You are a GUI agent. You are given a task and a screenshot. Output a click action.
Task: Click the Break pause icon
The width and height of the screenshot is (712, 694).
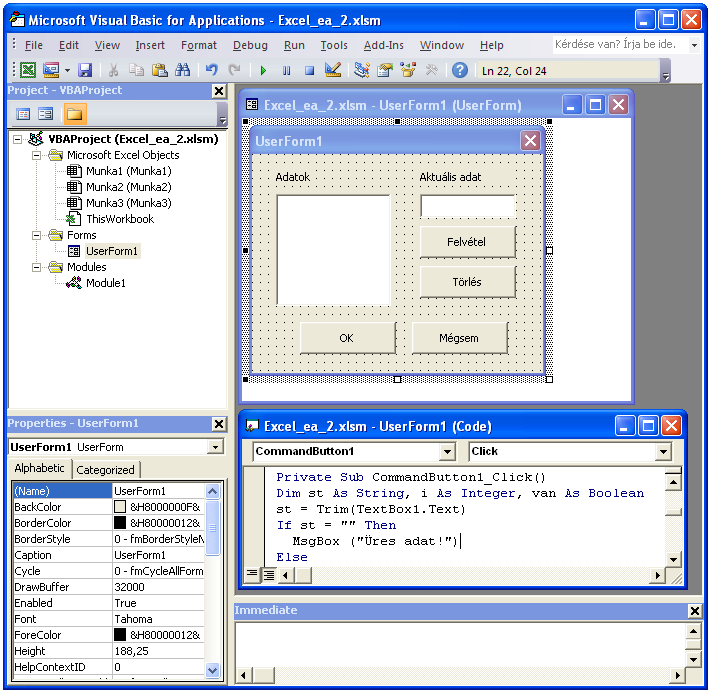[x=287, y=71]
